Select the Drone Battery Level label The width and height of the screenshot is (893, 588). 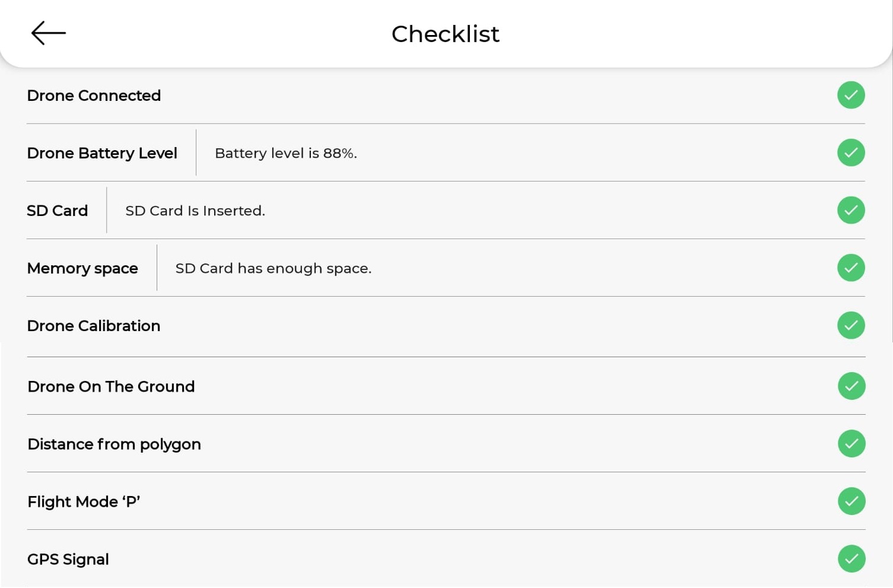[x=102, y=153]
